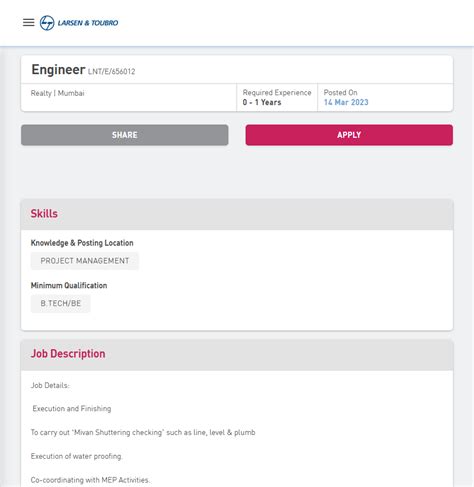
Task: Click the Minimum Qualification label
Action: pyautogui.click(x=69, y=286)
